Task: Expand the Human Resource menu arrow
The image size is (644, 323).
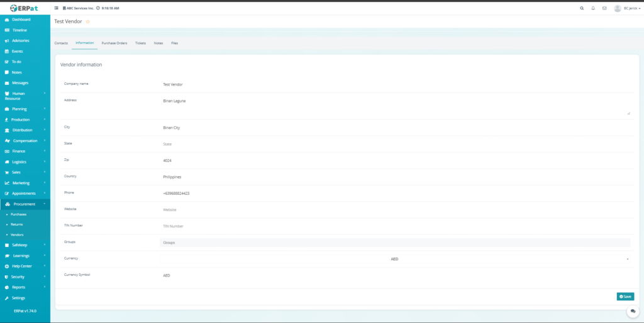Action: pyautogui.click(x=45, y=93)
